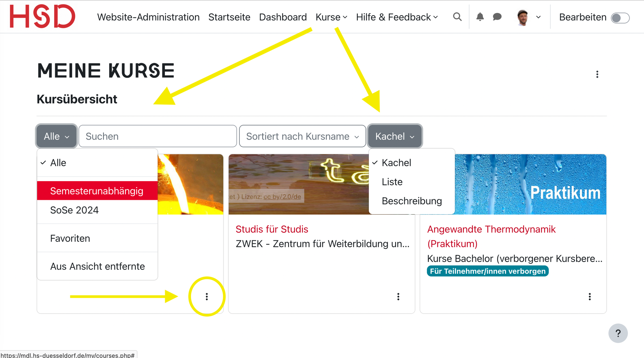Expand the Kachel view dropdown
Screen dimensions: 644x358
(395, 136)
